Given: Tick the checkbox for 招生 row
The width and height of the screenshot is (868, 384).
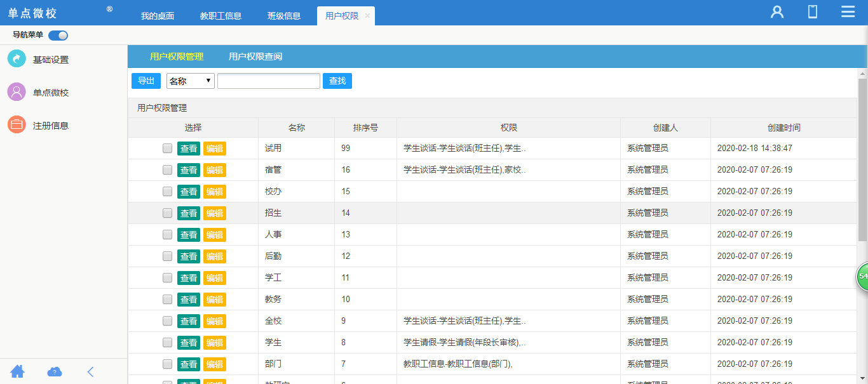Looking at the screenshot, I should (x=167, y=213).
